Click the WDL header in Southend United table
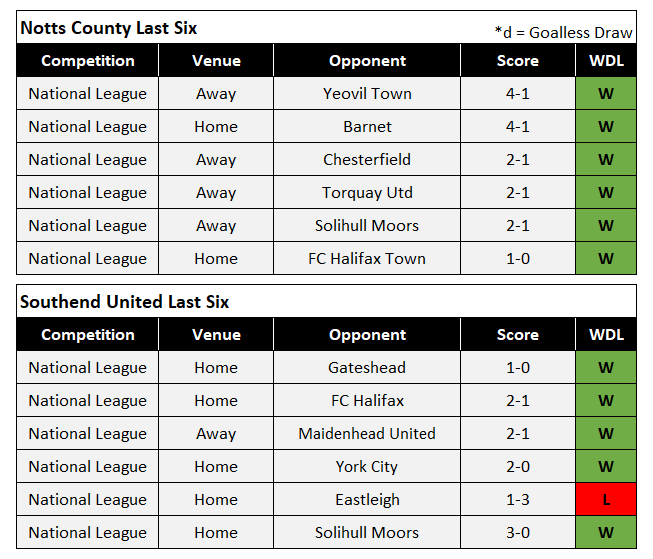The width and height of the screenshot is (653, 559). pyautogui.click(x=606, y=334)
